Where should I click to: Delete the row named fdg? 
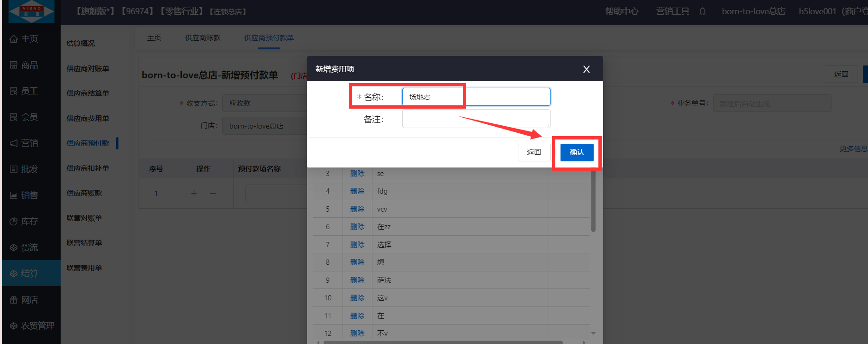click(357, 191)
